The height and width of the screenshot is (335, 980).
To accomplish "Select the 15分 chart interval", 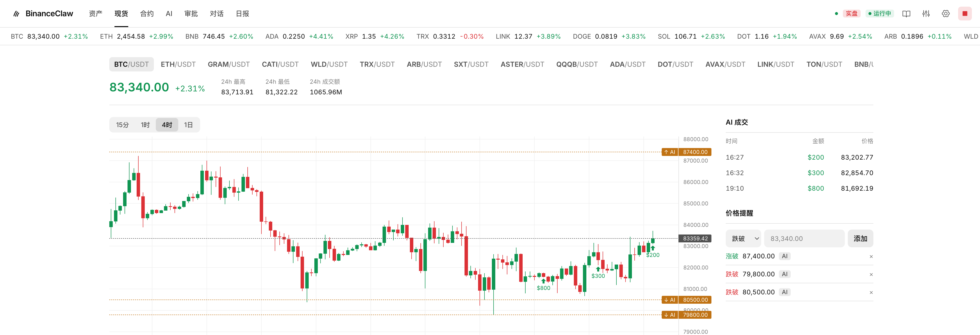I will coord(123,125).
